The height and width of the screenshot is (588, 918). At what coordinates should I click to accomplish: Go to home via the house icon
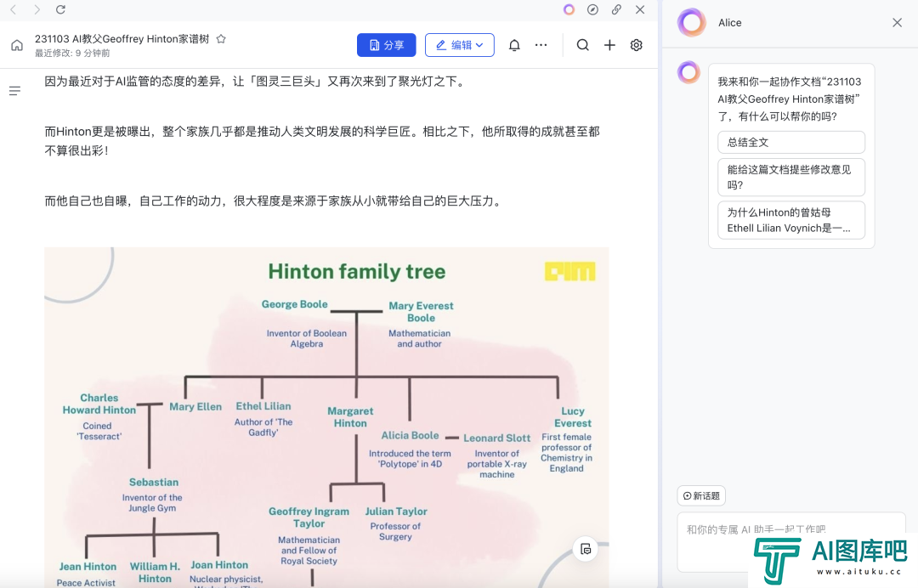click(x=17, y=45)
